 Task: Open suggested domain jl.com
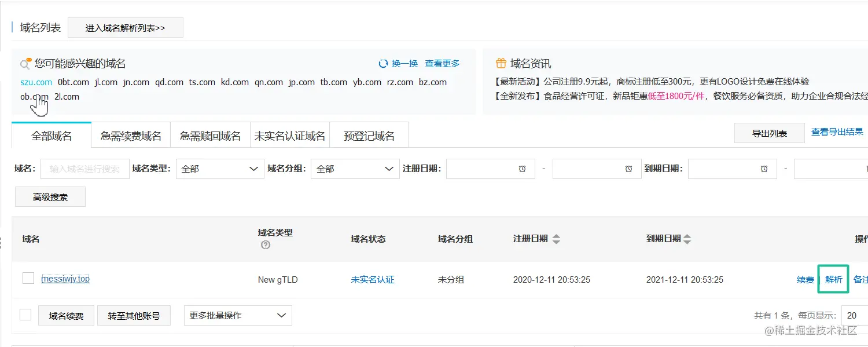click(x=106, y=82)
